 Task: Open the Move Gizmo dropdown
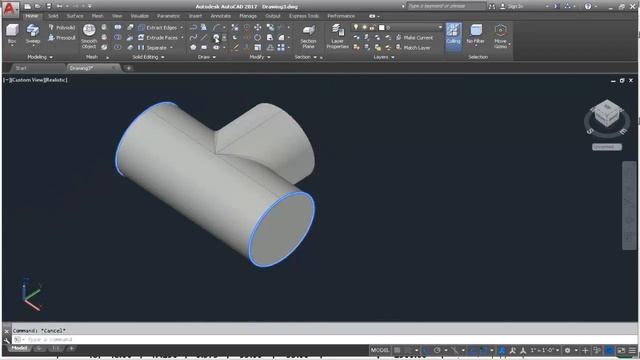(x=500, y=36)
